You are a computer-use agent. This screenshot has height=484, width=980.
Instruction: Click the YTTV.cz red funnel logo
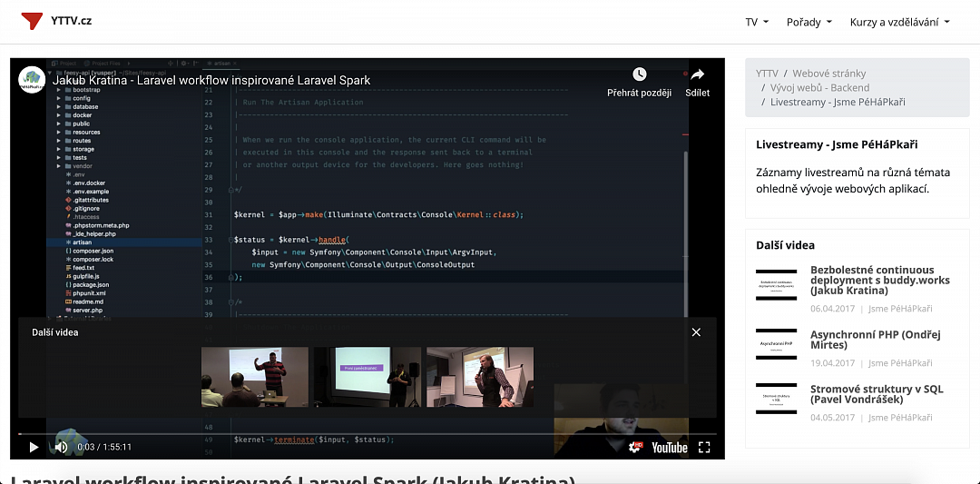[x=32, y=21]
